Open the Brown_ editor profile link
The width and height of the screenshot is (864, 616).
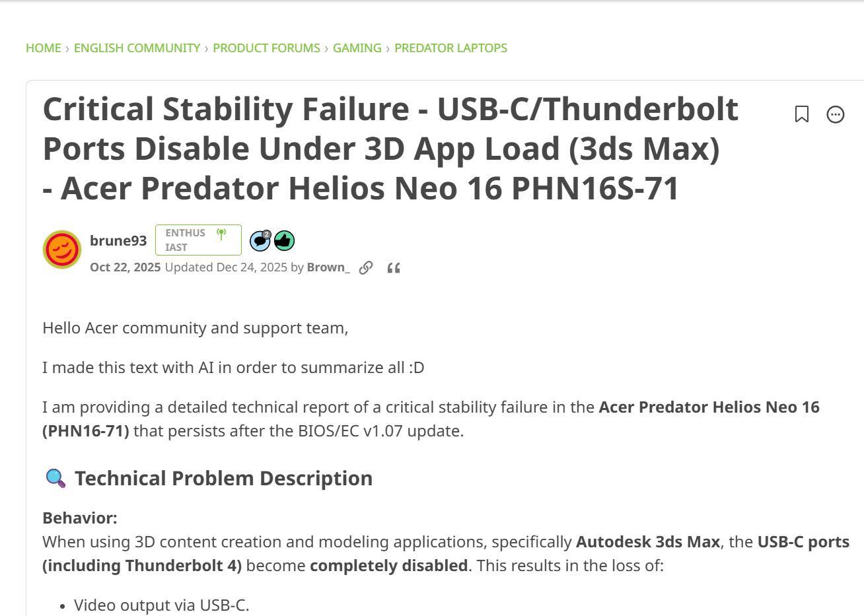pos(328,267)
